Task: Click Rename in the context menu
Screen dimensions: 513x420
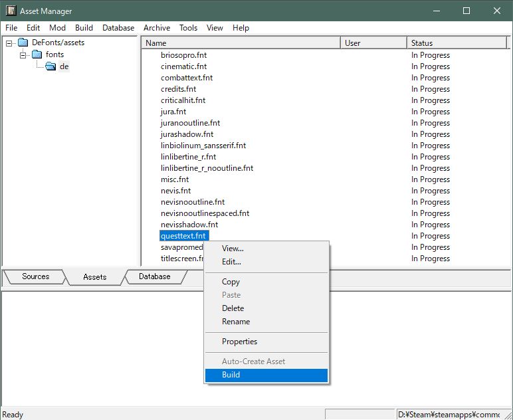Action: pos(236,322)
